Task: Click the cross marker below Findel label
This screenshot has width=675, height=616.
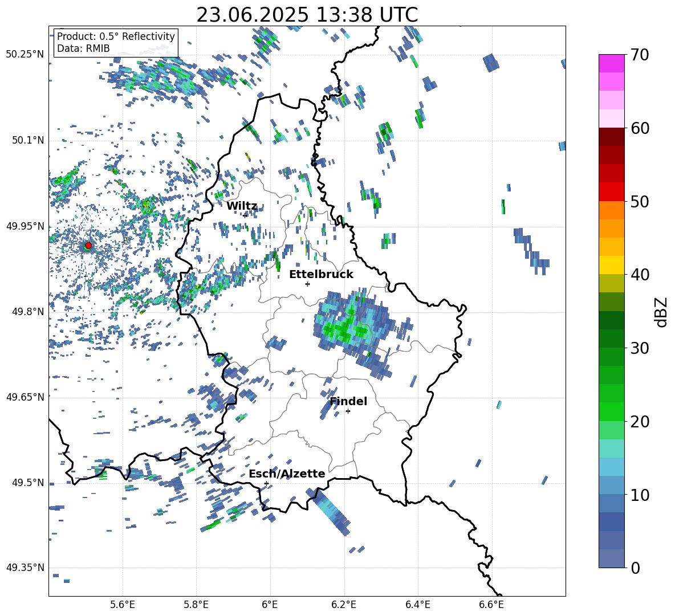Action: (x=348, y=411)
